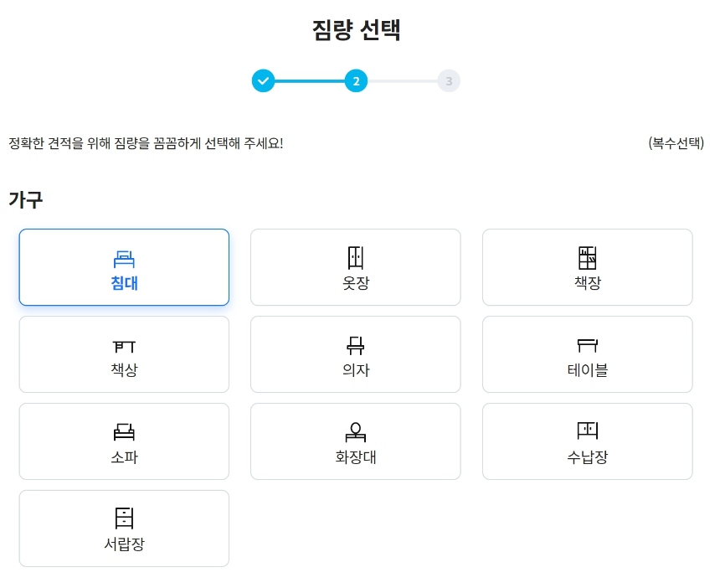Open step 3 of the wizard
This screenshot has width=720, height=588.
point(449,81)
